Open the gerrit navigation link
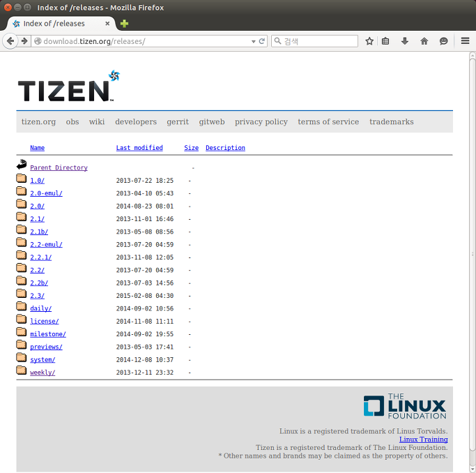476x473 pixels. 178,121
